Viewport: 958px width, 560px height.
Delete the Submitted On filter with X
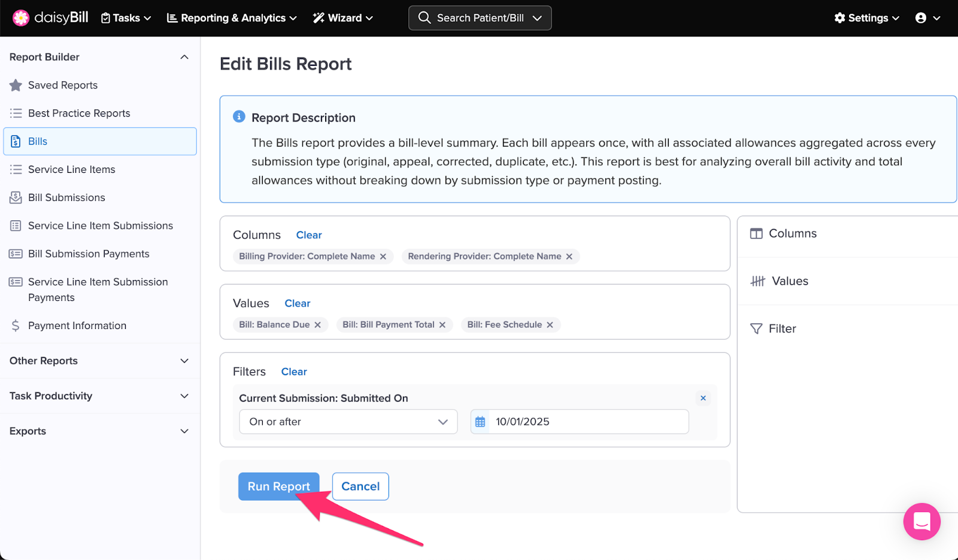[703, 398]
